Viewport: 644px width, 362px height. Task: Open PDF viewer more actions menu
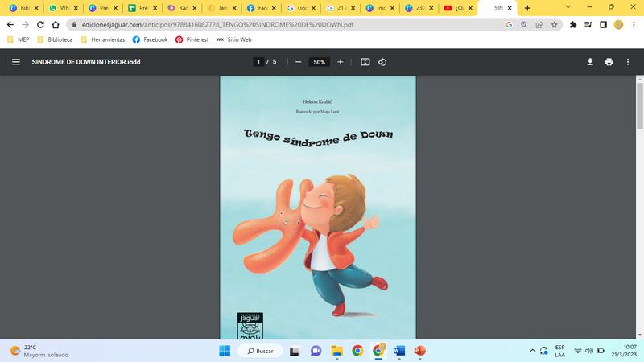628,62
